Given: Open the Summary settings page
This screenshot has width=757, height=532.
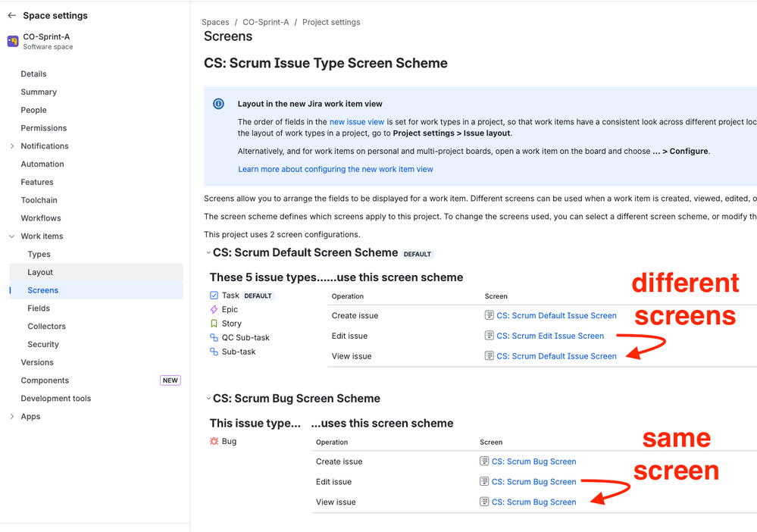Looking at the screenshot, I should pos(39,92).
